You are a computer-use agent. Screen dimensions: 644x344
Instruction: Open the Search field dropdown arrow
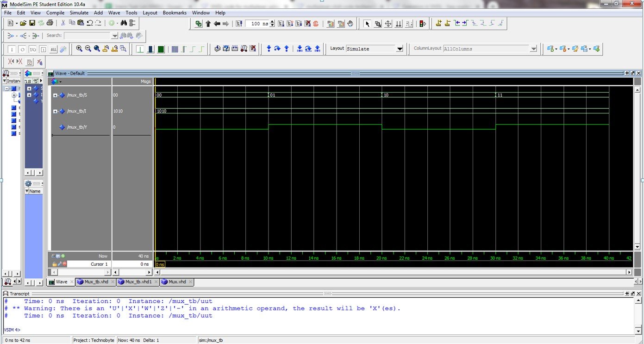click(x=115, y=36)
